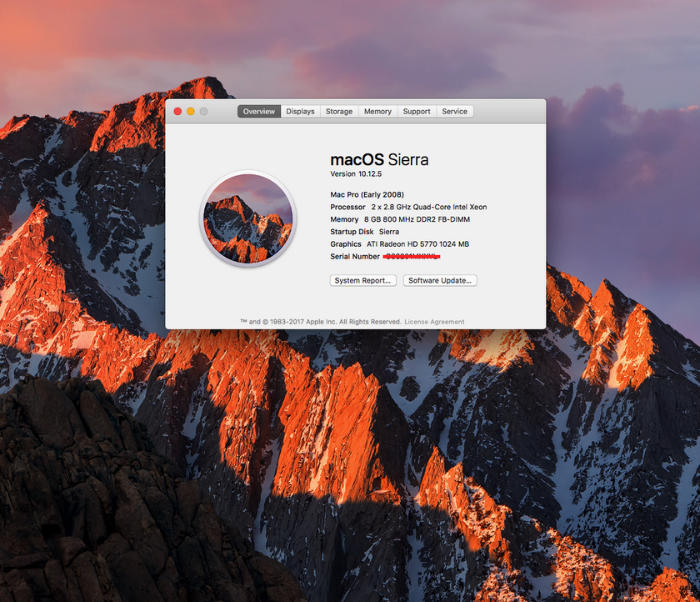Viewport: 700px width, 602px height.
Task: Open the License Agreement link
Action: pos(434,322)
